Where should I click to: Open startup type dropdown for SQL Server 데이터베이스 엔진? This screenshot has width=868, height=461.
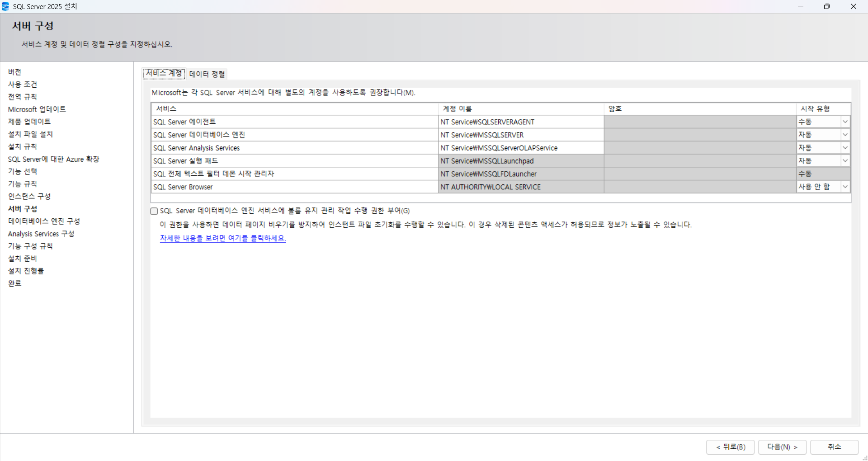[845, 135]
